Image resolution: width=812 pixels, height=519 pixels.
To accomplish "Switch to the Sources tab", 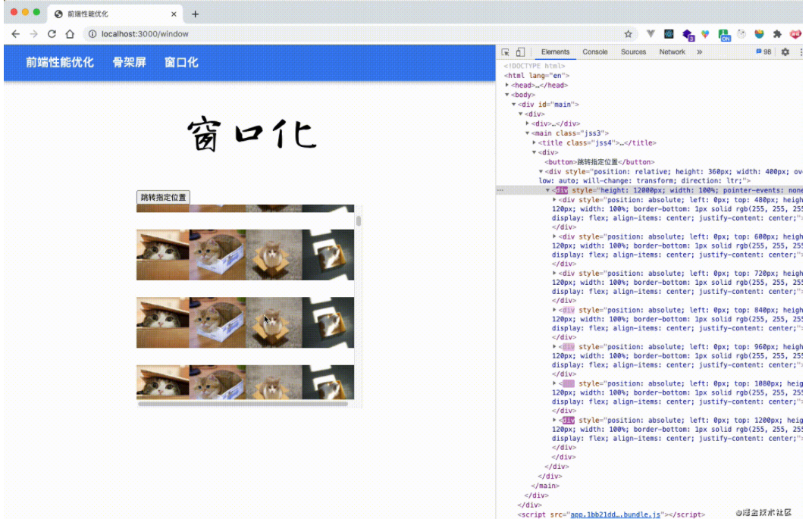I will tap(633, 52).
